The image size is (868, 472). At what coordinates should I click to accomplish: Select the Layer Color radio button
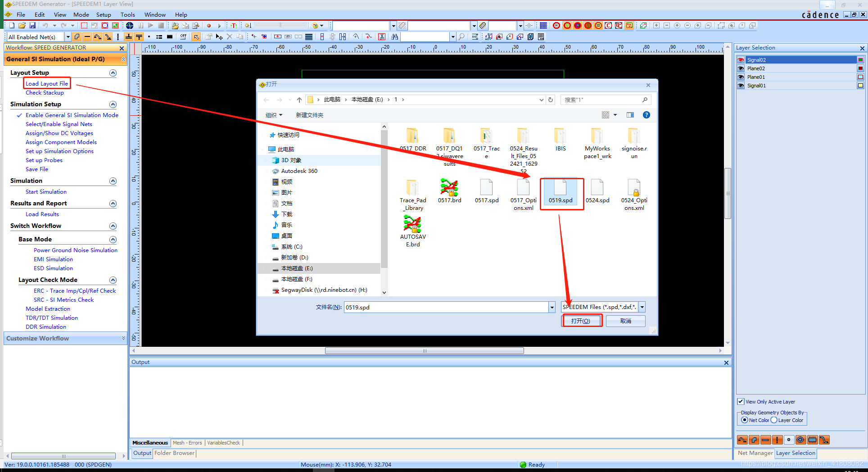(x=774, y=420)
